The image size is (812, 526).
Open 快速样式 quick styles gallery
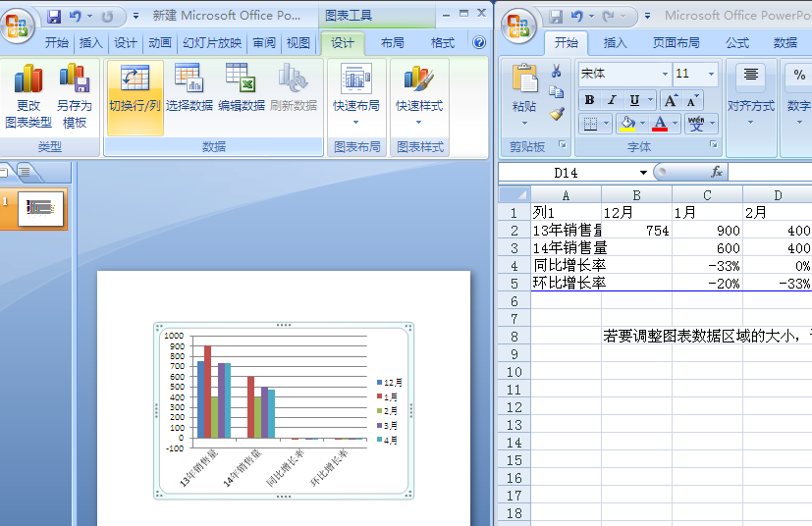click(x=419, y=94)
